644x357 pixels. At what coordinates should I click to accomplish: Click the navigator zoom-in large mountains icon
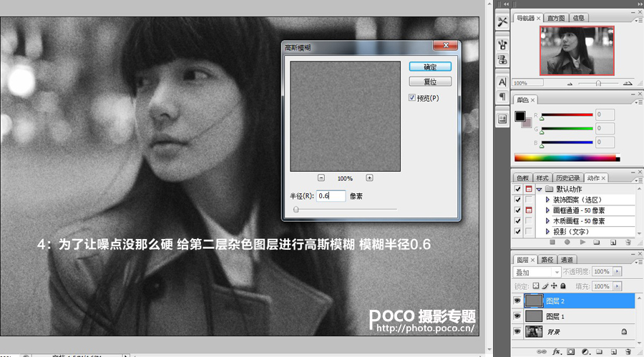point(628,83)
